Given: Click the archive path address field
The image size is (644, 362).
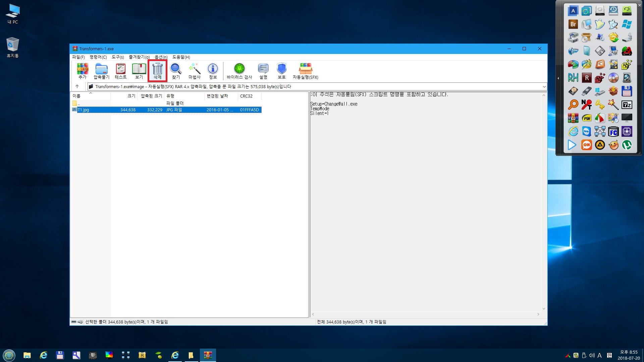Looking at the screenshot, I should tap(317, 86).
